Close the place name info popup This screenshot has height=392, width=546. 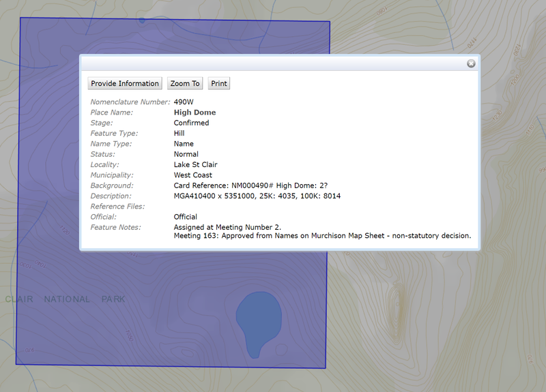pos(471,63)
